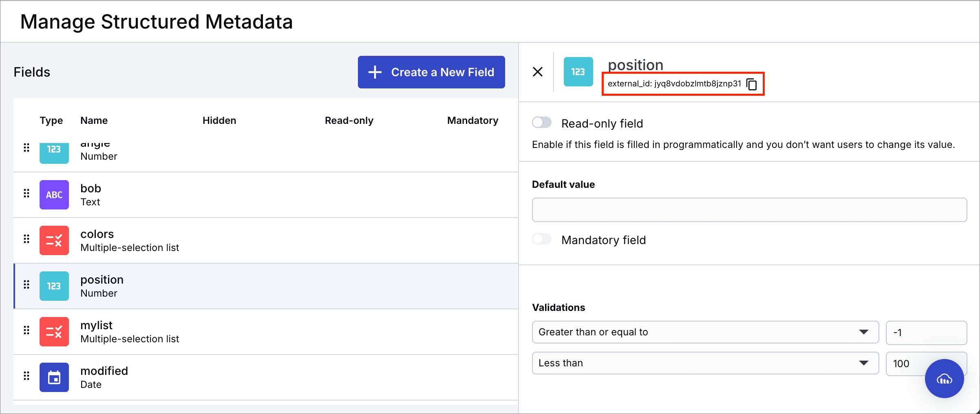Click the colors multiple-selection list icon

point(54,240)
